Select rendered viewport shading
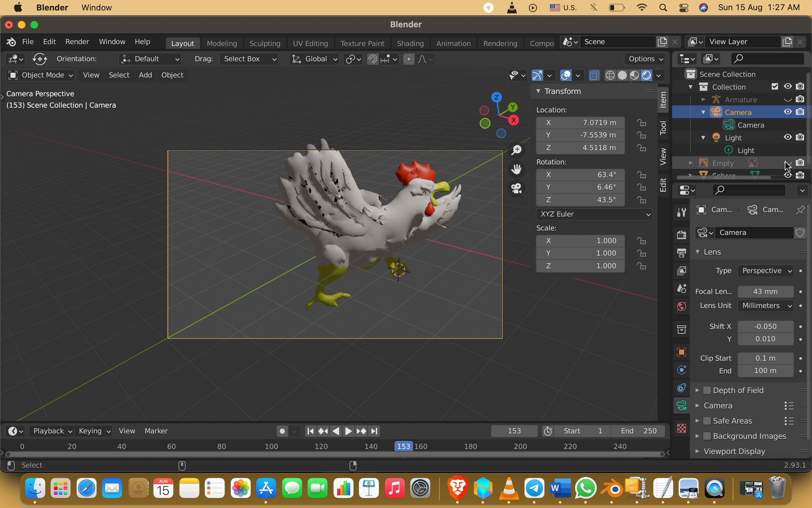812x508 pixels. pos(646,75)
